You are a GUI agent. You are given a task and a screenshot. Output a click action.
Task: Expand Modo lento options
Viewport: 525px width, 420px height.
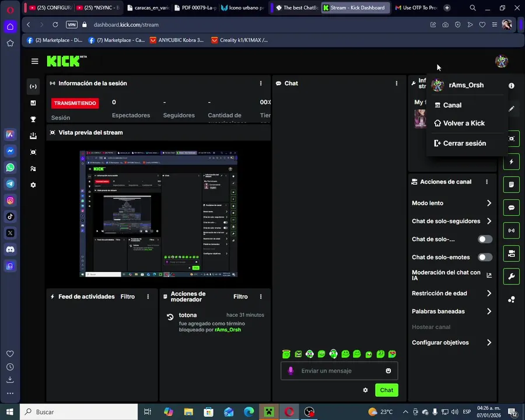click(x=452, y=203)
